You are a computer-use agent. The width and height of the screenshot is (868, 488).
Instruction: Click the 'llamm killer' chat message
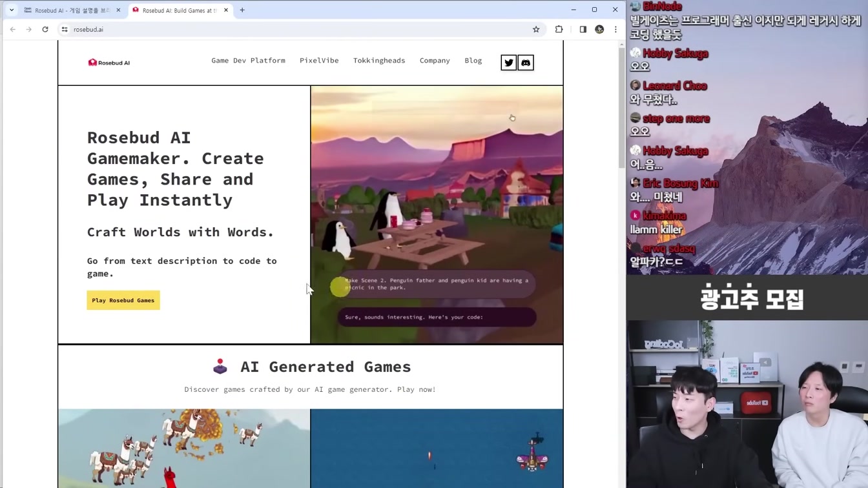[x=656, y=230]
